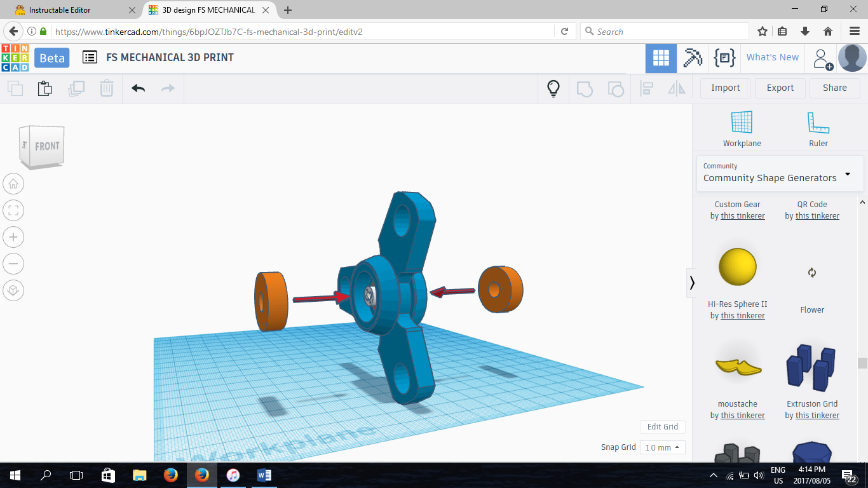Click the Paste toolbar icon

(44, 88)
